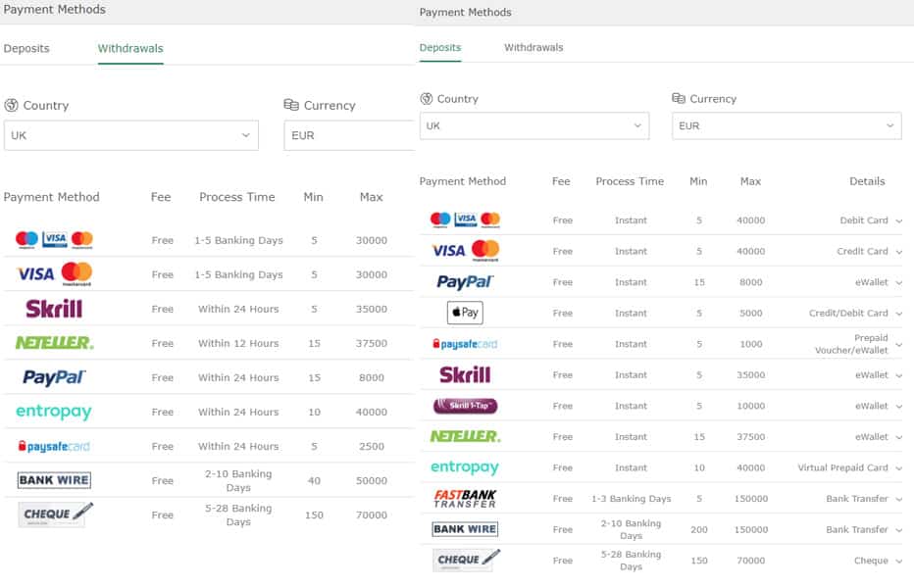Expand entropay Virtual Prepaid Card details
The height and width of the screenshot is (588, 914).
click(x=899, y=468)
